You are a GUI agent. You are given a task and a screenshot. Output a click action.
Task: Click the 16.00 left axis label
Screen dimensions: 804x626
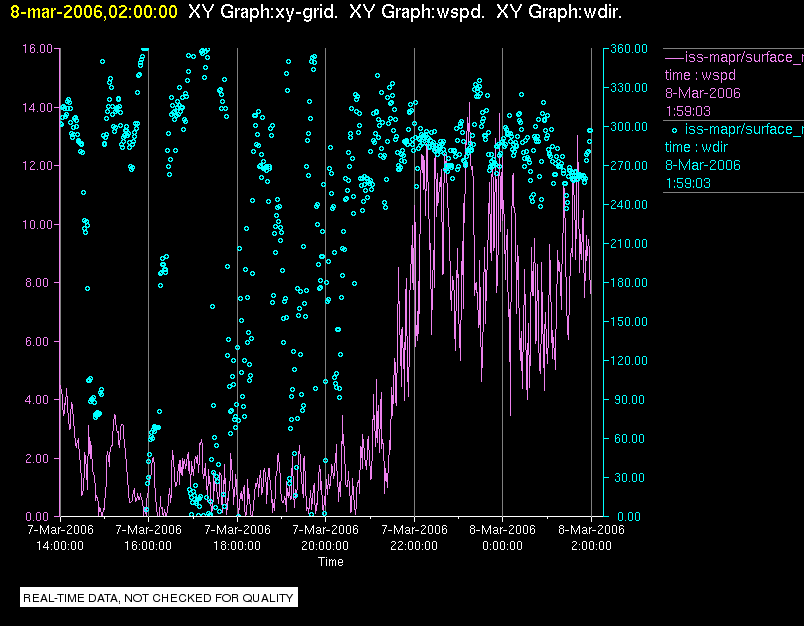click(37, 49)
